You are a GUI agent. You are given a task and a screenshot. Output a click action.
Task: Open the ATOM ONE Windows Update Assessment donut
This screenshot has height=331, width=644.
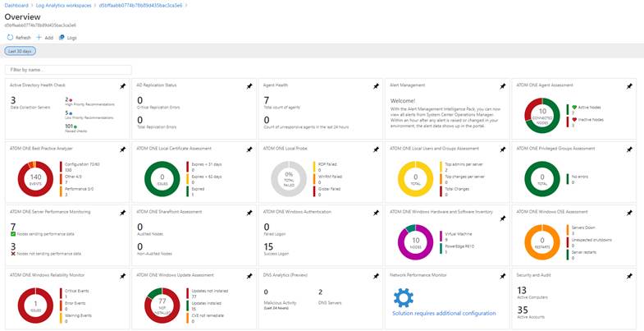[162, 306]
